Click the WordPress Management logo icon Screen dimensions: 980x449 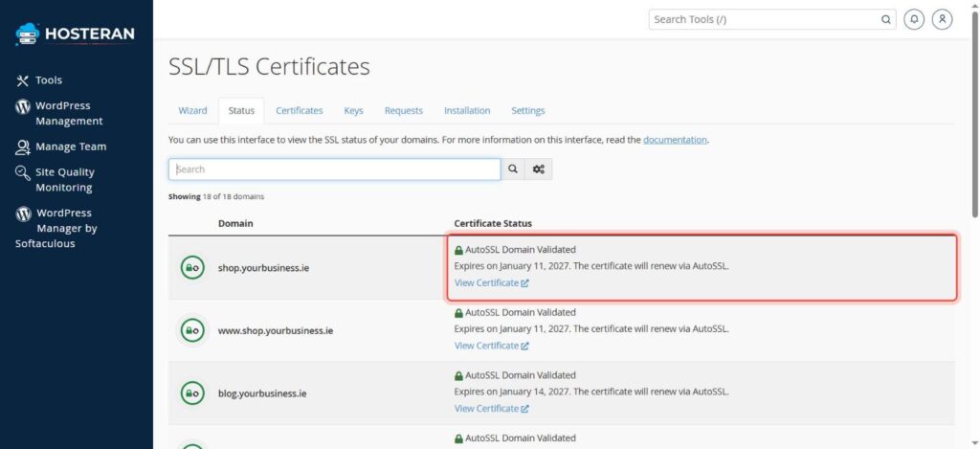click(x=23, y=106)
